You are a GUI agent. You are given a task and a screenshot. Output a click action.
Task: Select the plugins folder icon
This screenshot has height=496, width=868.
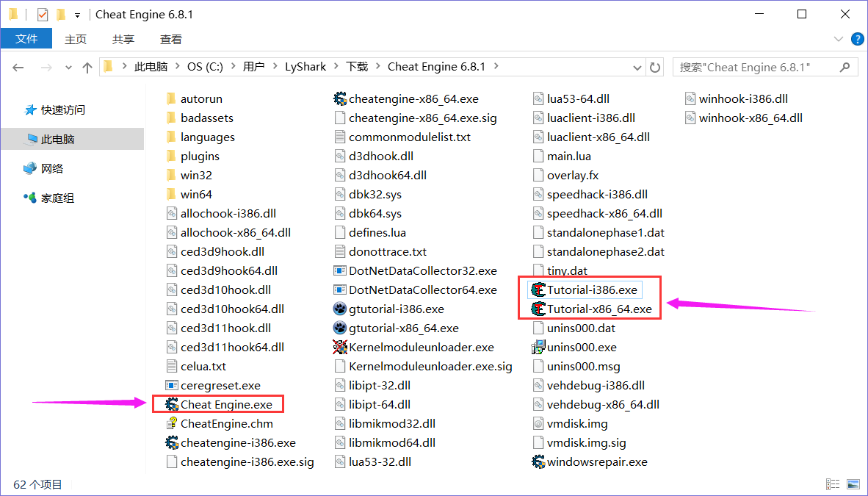pyautogui.click(x=171, y=157)
